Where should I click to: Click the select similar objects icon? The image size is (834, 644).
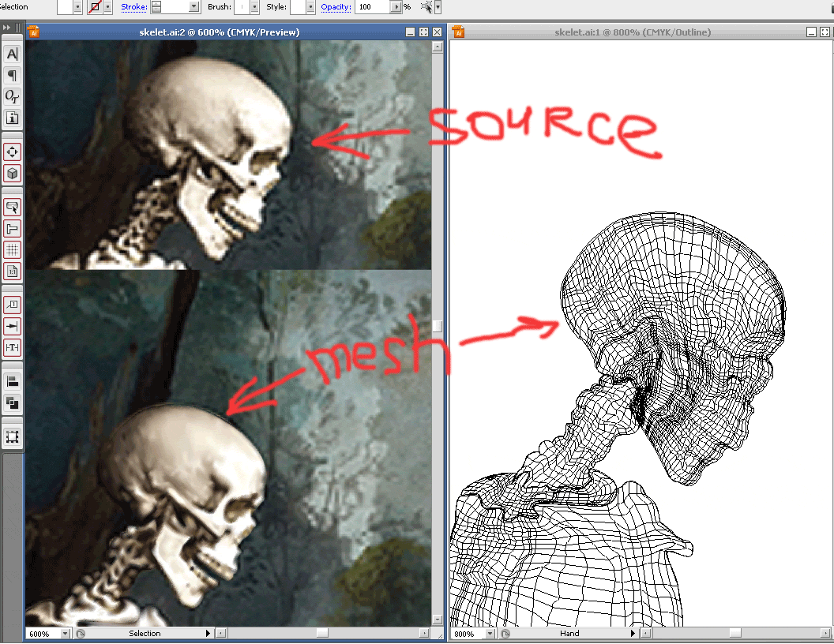point(426,7)
